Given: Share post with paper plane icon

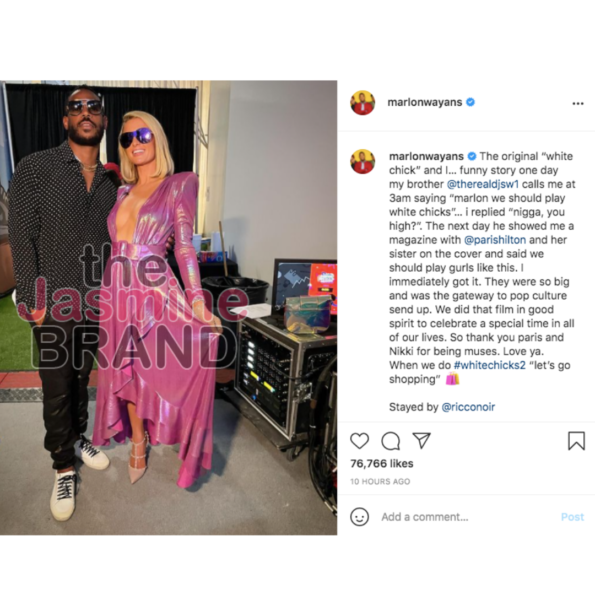Looking at the screenshot, I should coord(421,440).
